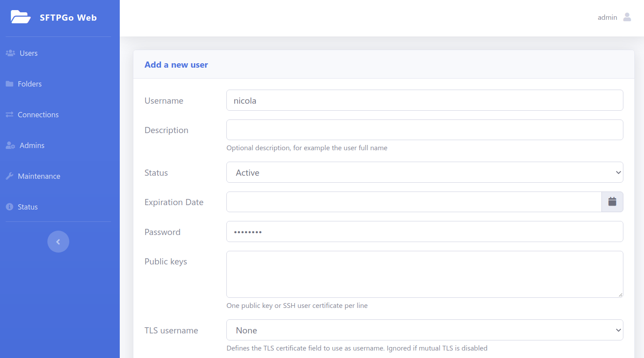Go to the Connections menu item
The image size is (644, 358).
38,115
